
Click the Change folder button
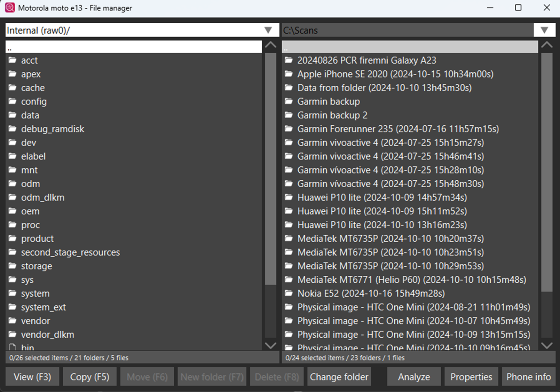(339, 377)
